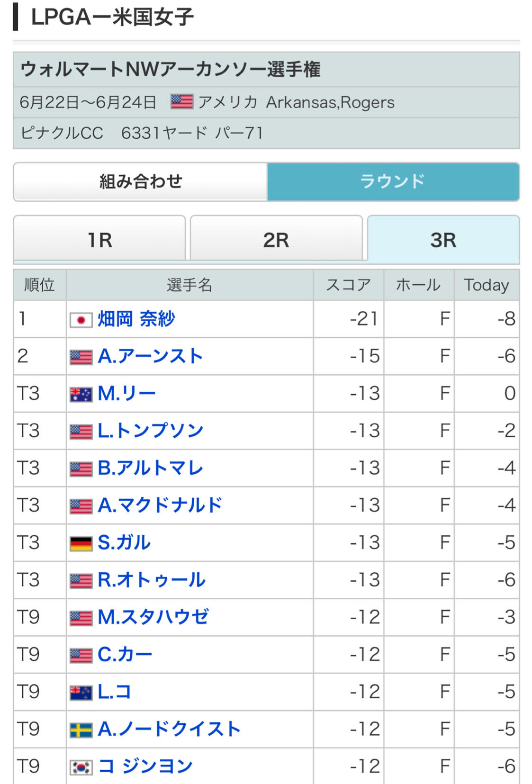Open player link A.マクドナルド
Image resolution: width=532 pixels, height=784 pixels.
(x=160, y=505)
